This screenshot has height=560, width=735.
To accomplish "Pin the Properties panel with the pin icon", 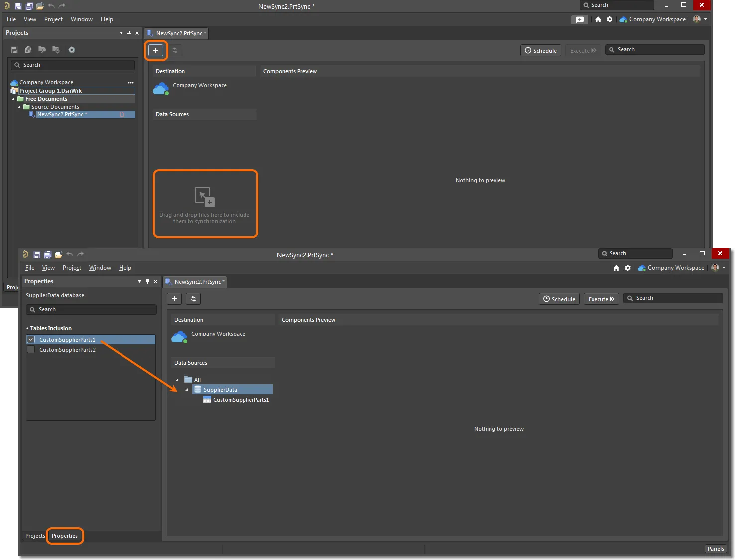I will click(147, 281).
